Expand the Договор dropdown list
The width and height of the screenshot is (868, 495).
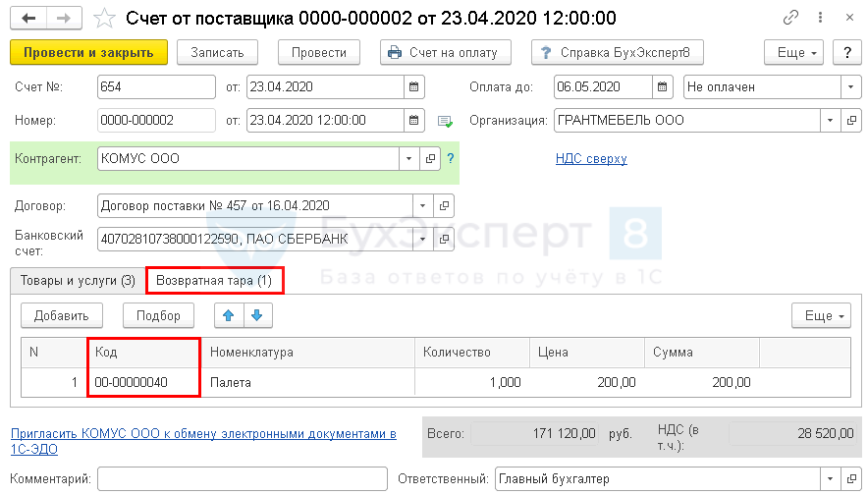click(x=422, y=206)
